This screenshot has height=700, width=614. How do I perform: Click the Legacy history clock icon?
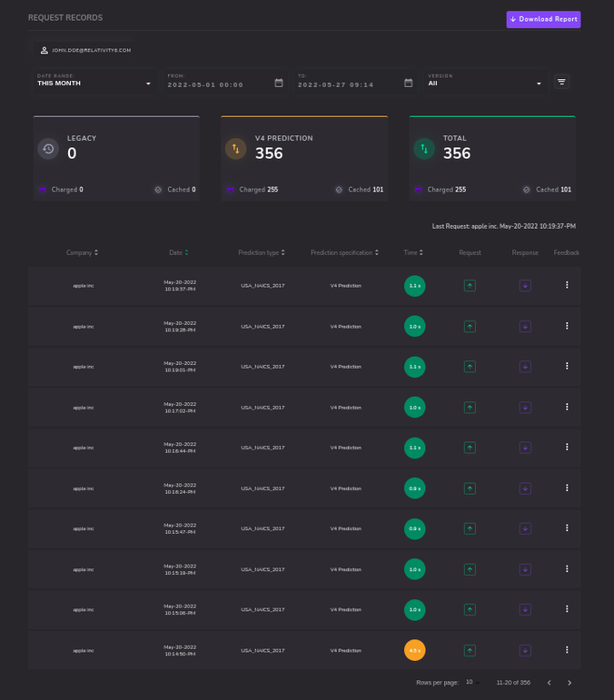48,149
